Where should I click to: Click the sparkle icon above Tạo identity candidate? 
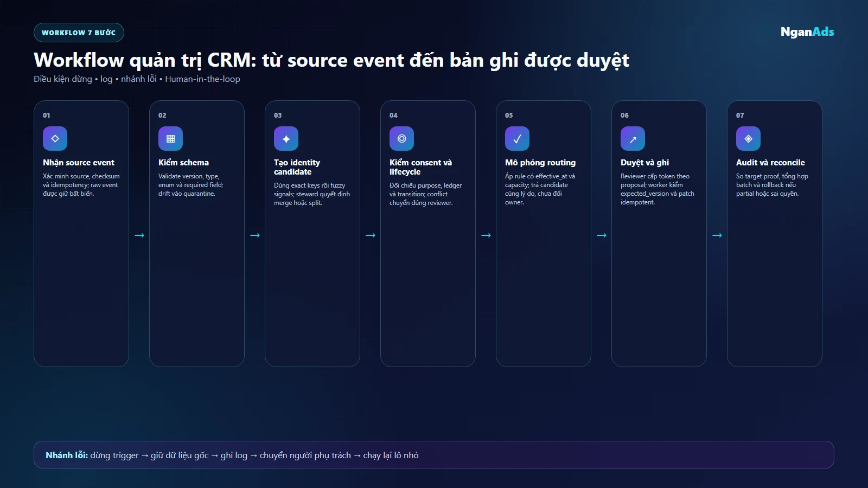(x=286, y=139)
